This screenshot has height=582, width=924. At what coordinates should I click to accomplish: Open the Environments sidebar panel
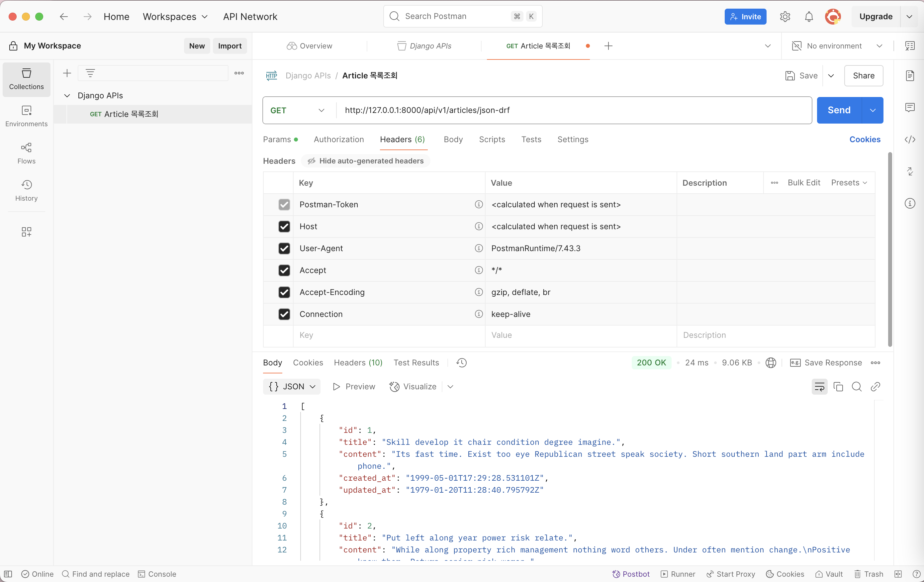[27, 116]
